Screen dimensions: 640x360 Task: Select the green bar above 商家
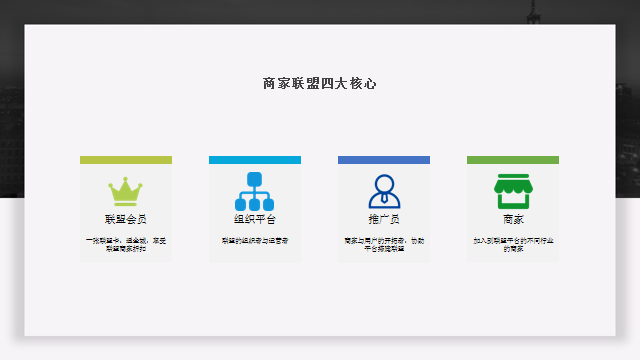(x=513, y=160)
